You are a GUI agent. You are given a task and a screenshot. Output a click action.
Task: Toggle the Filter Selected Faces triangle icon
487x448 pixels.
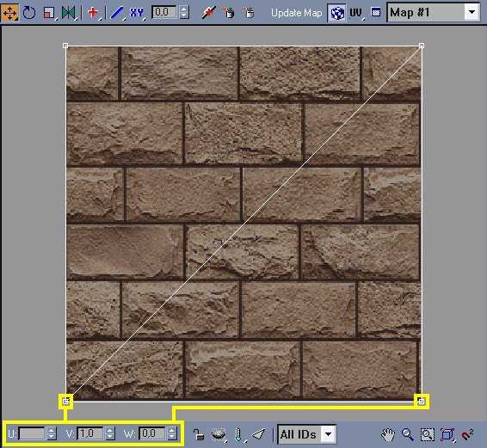coord(258,434)
